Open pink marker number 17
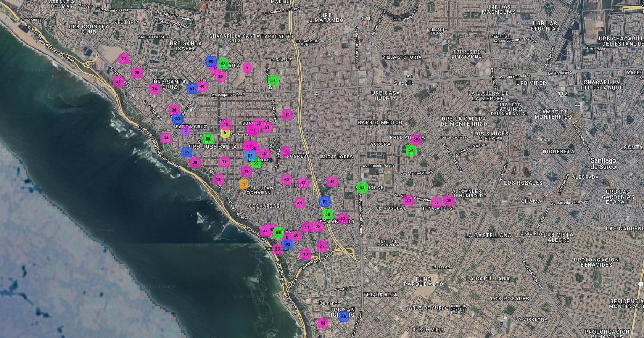This screenshot has width=644, height=338. pyautogui.click(x=307, y=227)
